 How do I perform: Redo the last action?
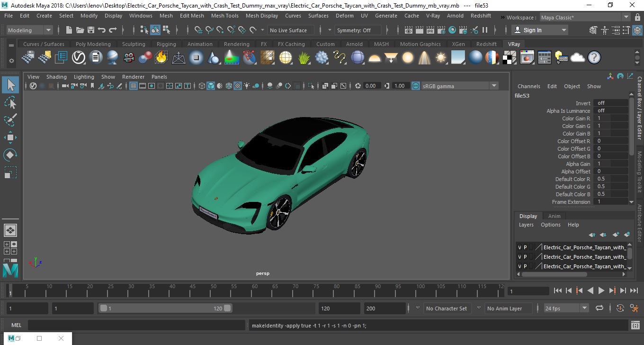[x=113, y=30]
